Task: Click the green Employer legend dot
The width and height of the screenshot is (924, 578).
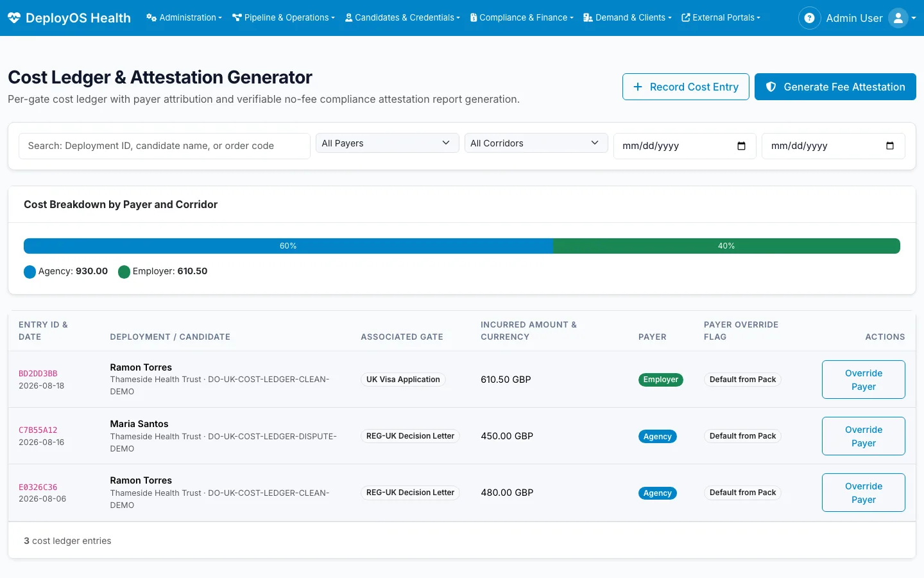Action: pyautogui.click(x=124, y=272)
